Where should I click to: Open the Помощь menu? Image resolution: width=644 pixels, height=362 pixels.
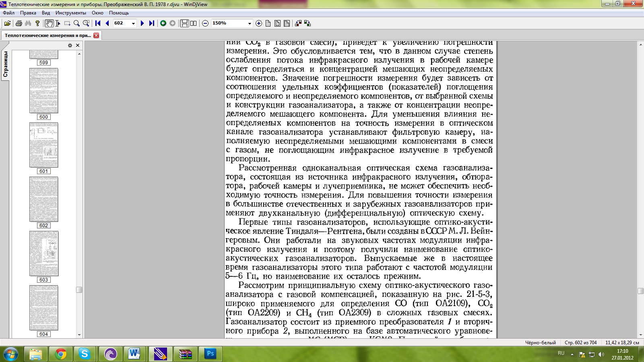coord(119,13)
